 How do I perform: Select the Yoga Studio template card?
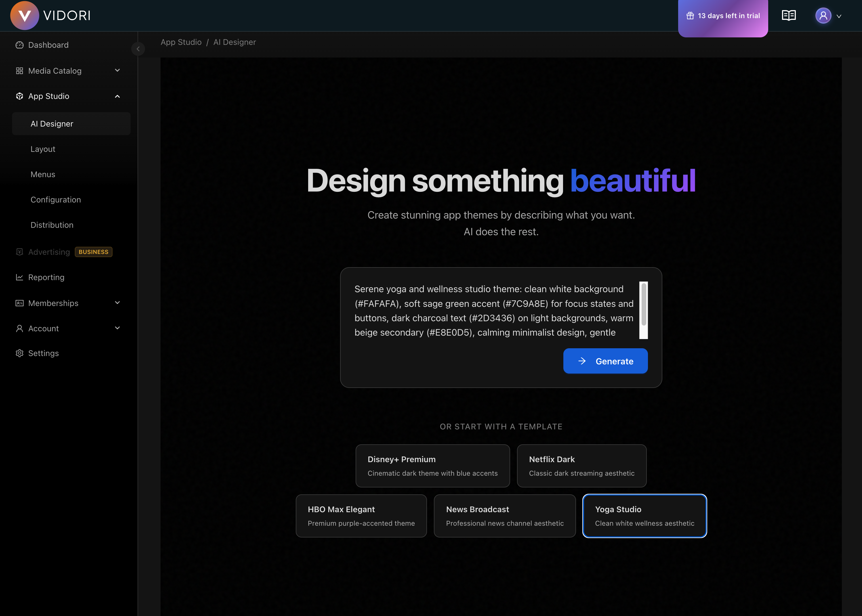644,516
